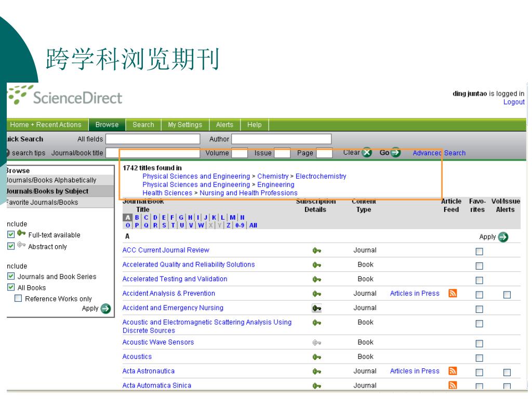Click the ScienceDirect logo
532x399 pixels.
tap(65, 96)
